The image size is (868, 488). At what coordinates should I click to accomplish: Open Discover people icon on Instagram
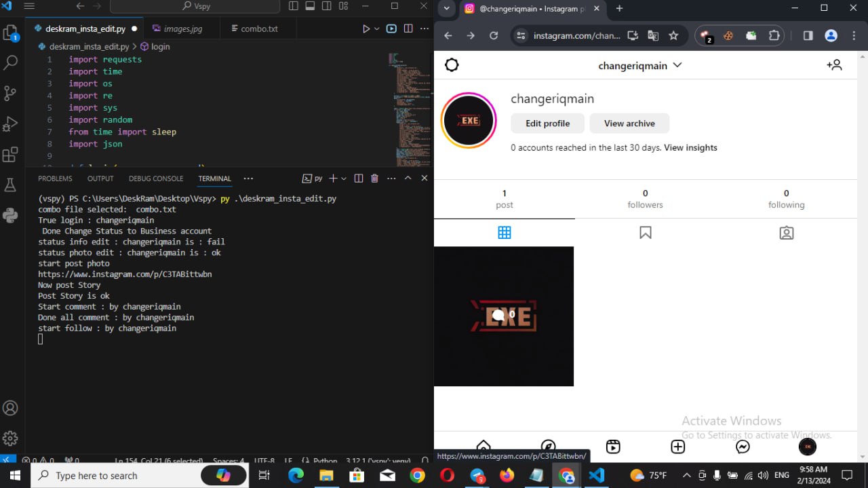pyautogui.click(x=834, y=65)
